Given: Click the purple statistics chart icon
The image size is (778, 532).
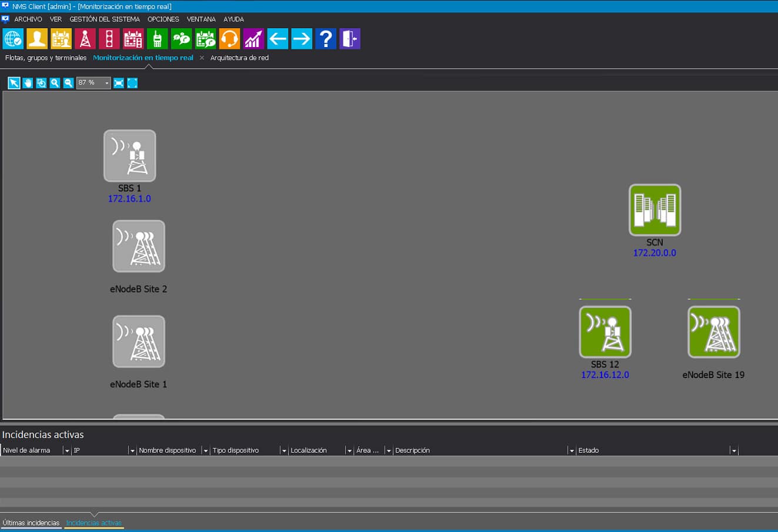Looking at the screenshot, I should [x=253, y=39].
